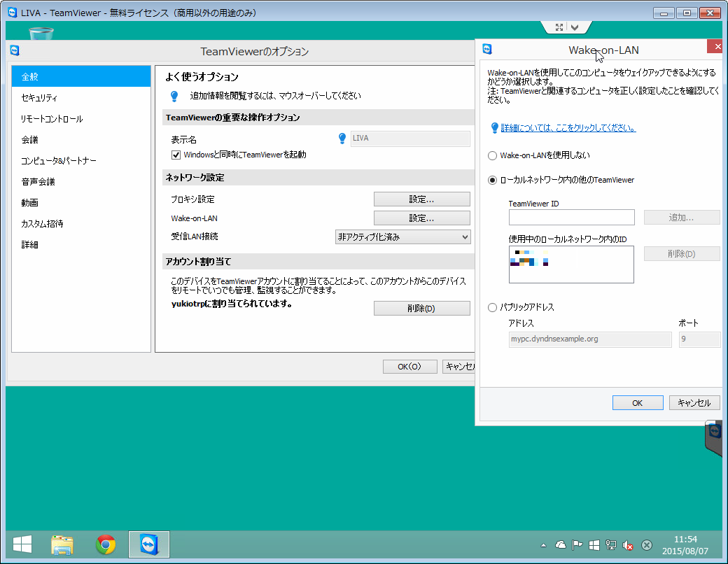Click the Windows logo tray icon
This screenshot has height=564, width=728.
coord(594,545)
